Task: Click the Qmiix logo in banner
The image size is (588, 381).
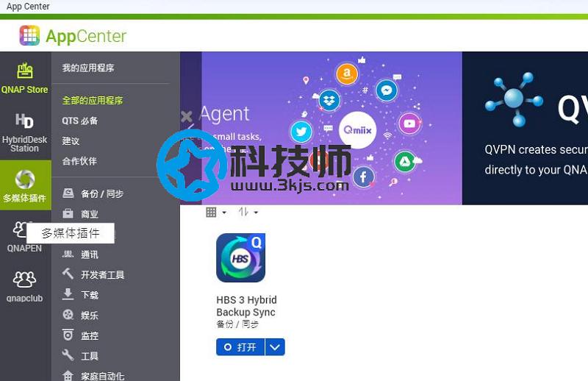Action: [358, 130]
